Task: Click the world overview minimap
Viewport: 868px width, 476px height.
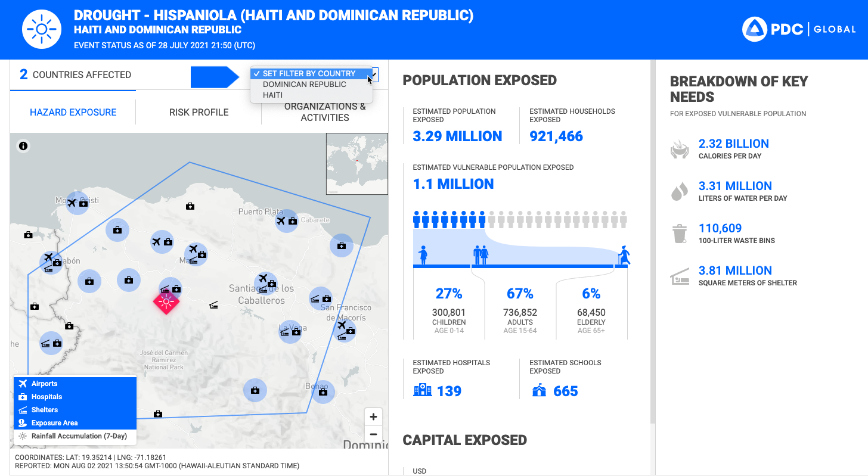Action: 356,163
